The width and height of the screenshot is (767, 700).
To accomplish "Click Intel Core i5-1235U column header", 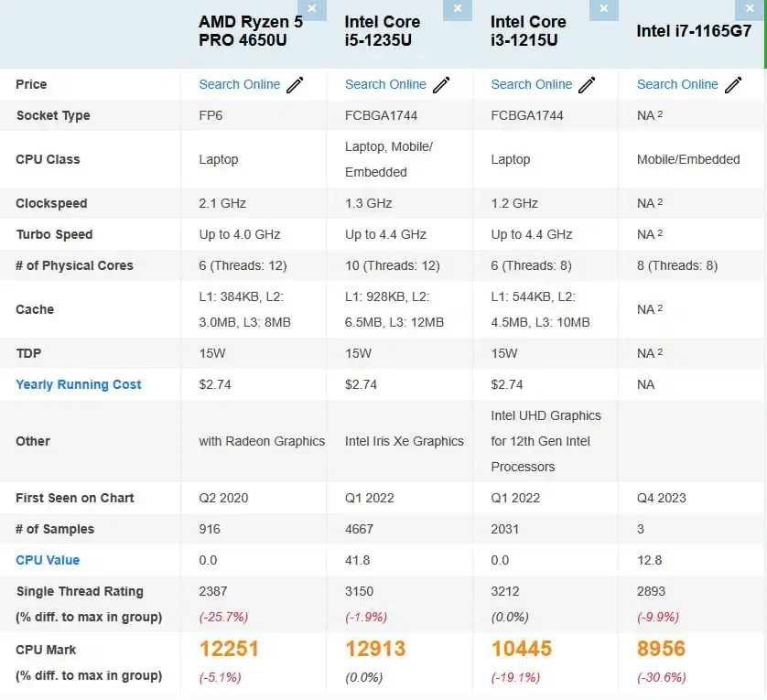I will (383, 31).
